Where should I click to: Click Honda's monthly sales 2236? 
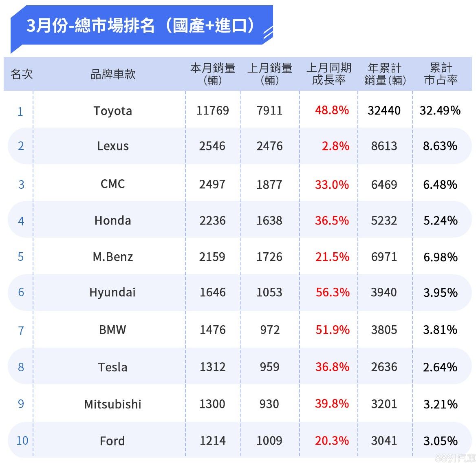[x=212, y=220]
